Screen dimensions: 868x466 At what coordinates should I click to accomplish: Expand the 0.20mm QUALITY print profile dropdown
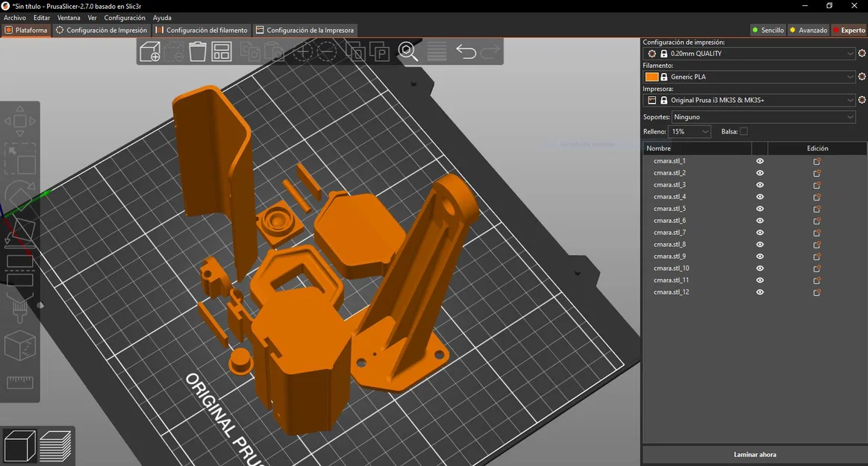coord(850,54)
